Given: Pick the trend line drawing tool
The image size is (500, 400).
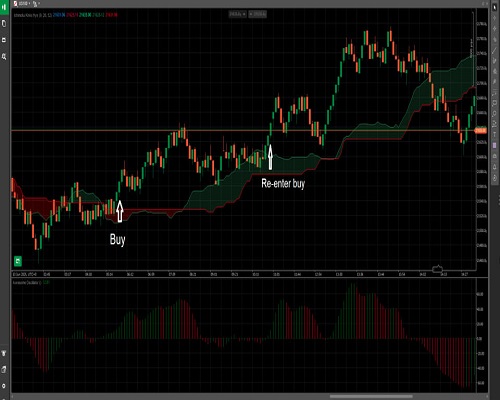Looking at the screenshot, I should coord(494,51).
